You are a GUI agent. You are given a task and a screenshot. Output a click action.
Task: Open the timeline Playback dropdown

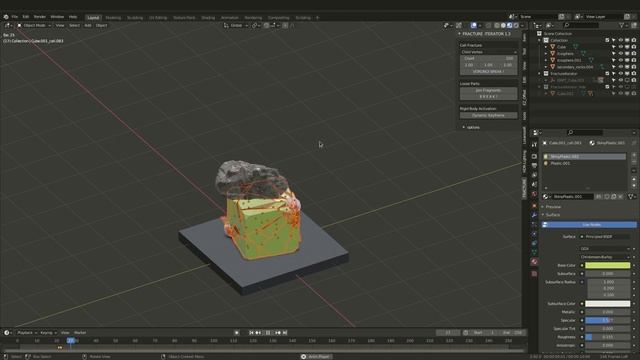(27, 333)
